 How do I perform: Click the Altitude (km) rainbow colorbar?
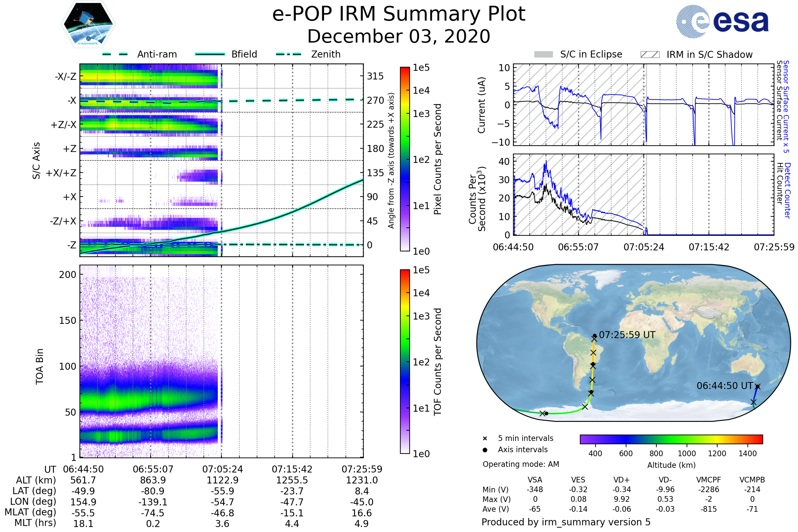(x=671, y=439)
